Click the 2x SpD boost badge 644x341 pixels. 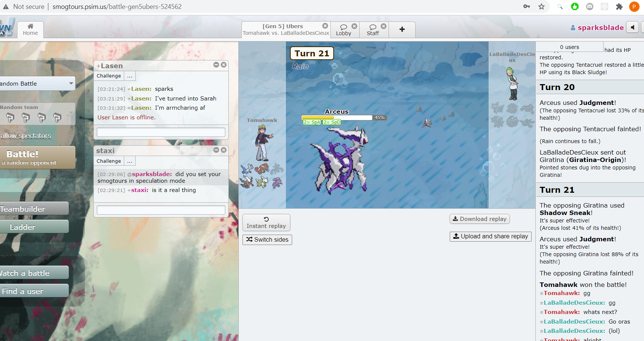coord(332,122)
